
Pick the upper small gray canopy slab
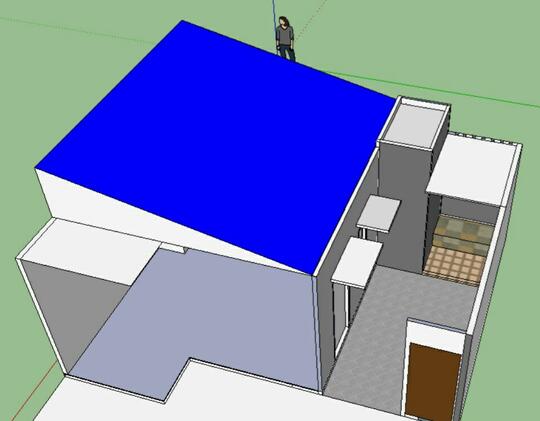[379, 213]
